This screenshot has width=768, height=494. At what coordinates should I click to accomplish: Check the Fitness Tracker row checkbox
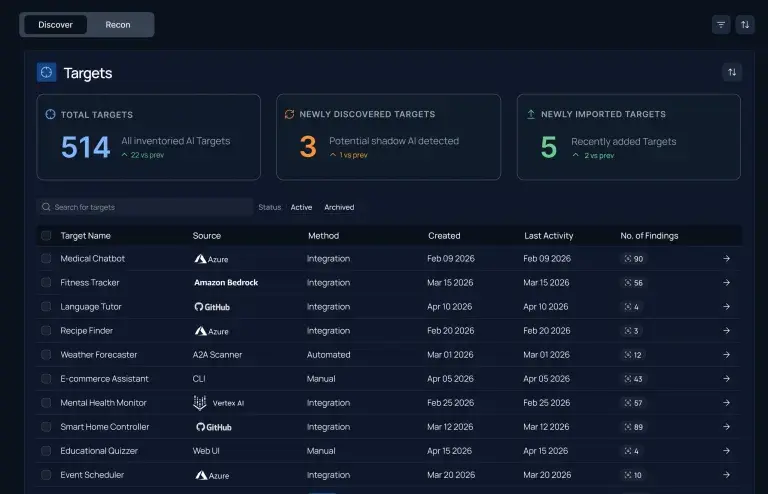tap(46, 282)
